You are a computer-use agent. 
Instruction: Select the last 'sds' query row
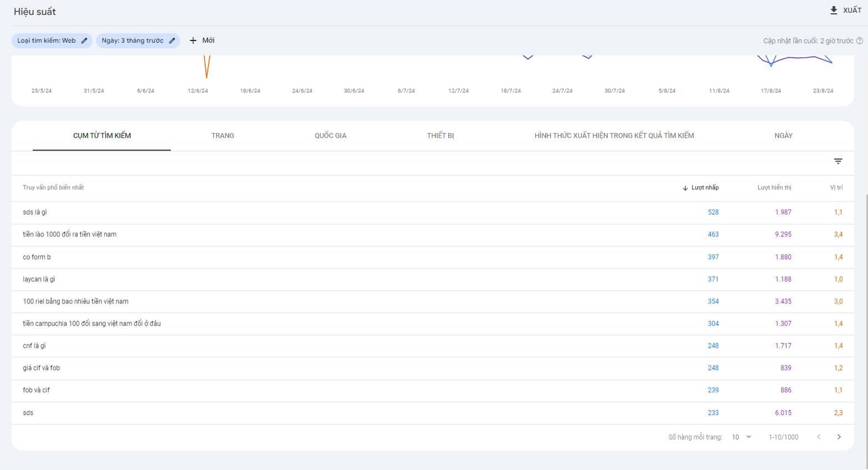[x=433, y=413]
